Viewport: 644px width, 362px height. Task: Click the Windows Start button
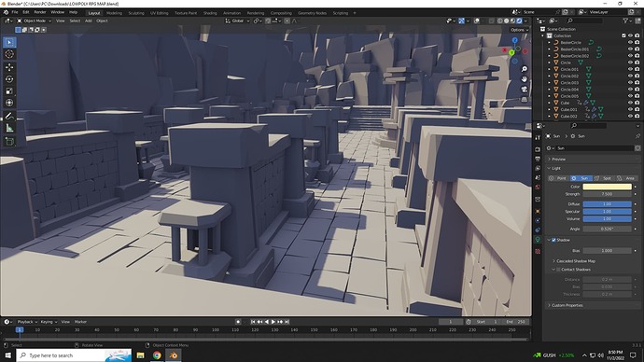(7, 355)
